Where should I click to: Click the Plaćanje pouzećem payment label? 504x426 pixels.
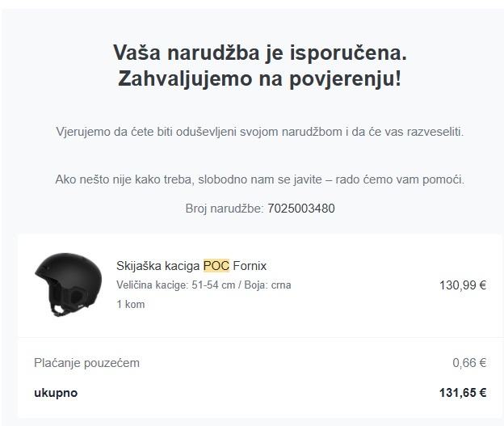click(86, 363)
